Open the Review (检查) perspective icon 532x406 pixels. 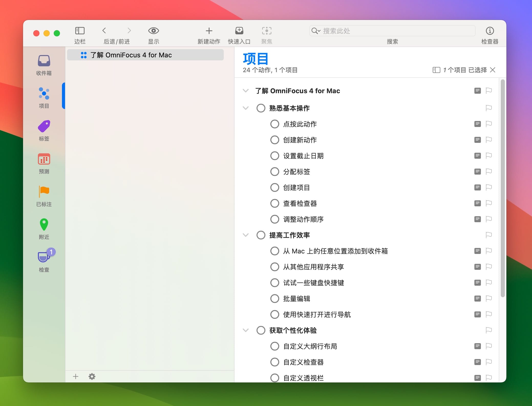pos(44,257)
